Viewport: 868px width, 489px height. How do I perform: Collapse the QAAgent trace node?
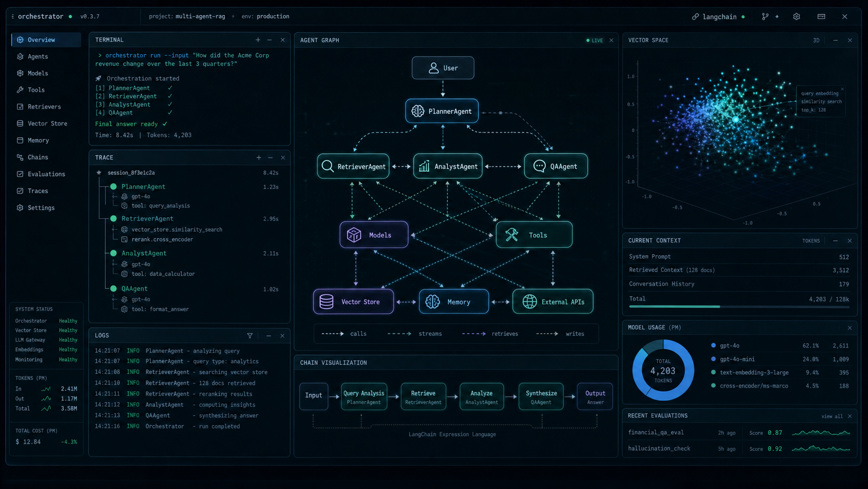tap(113, 288)
